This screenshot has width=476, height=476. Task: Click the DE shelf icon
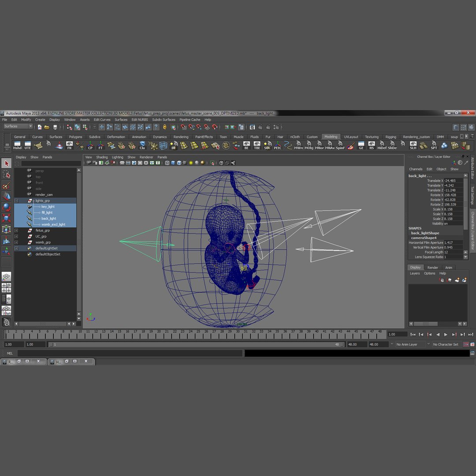click(174, 145)
